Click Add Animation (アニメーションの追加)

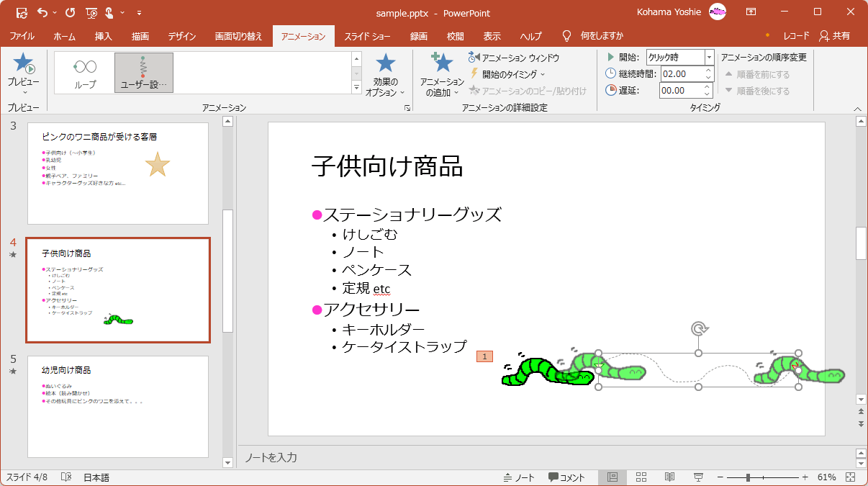pos(442,75)
